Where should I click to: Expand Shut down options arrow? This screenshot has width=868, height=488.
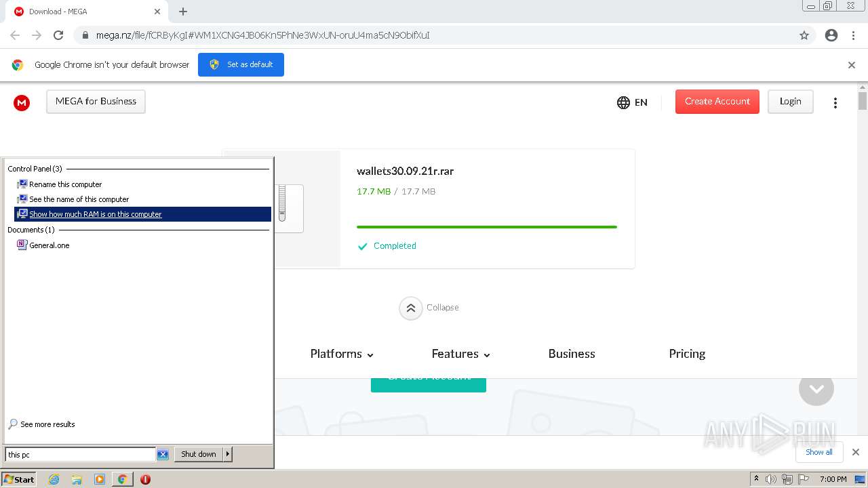point(228,454)
